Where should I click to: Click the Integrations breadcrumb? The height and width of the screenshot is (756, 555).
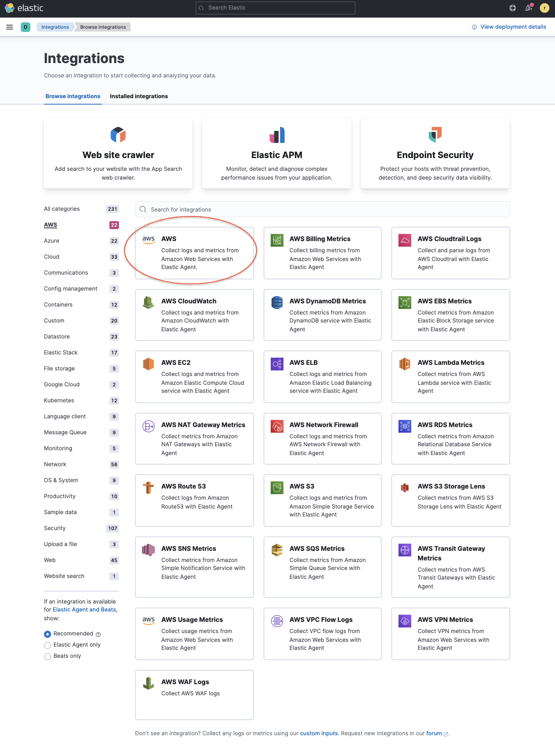[x=55, y=27]
